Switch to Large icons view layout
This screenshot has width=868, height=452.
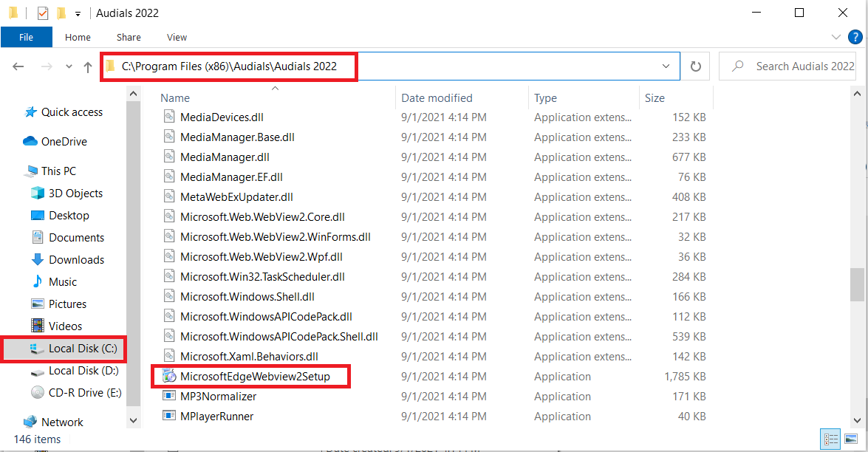click(851, 439)
